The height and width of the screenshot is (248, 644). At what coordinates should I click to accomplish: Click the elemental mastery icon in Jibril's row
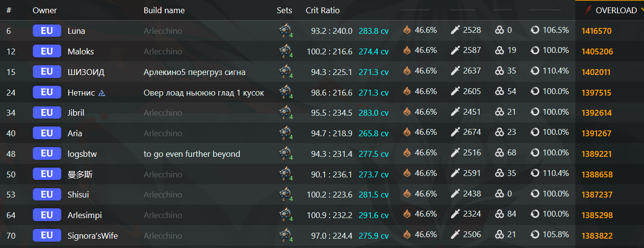(499, 113)
